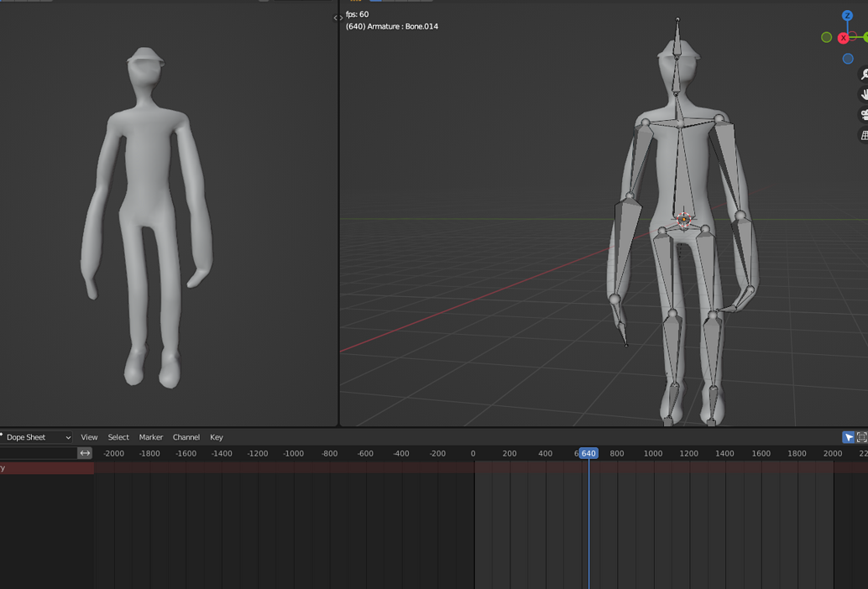Select the Zoom view magnifier icon

863,73
